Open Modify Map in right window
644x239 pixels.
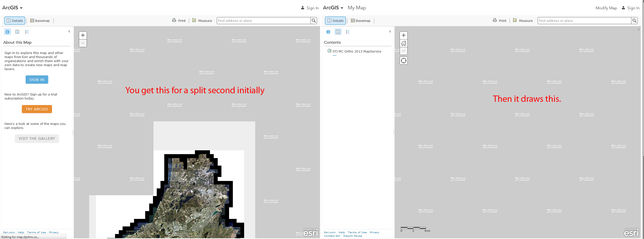pyautogui.click(x=606, y=8)
